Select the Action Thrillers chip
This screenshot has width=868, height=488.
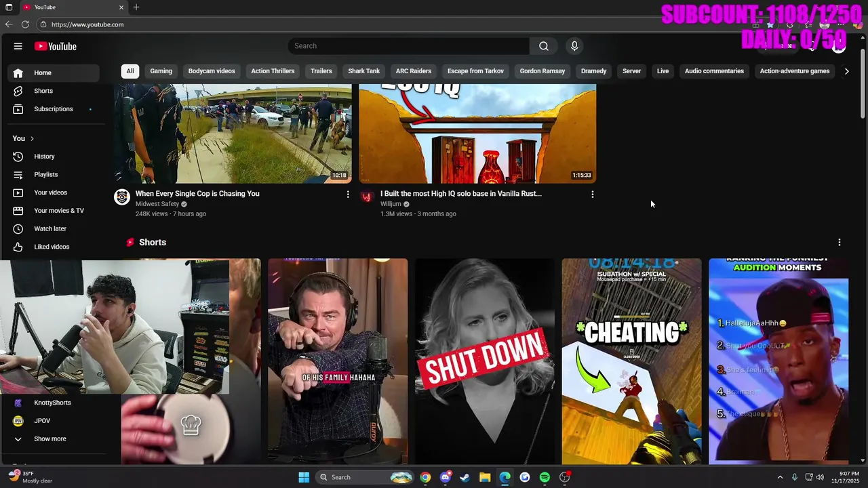pos(273,71)
